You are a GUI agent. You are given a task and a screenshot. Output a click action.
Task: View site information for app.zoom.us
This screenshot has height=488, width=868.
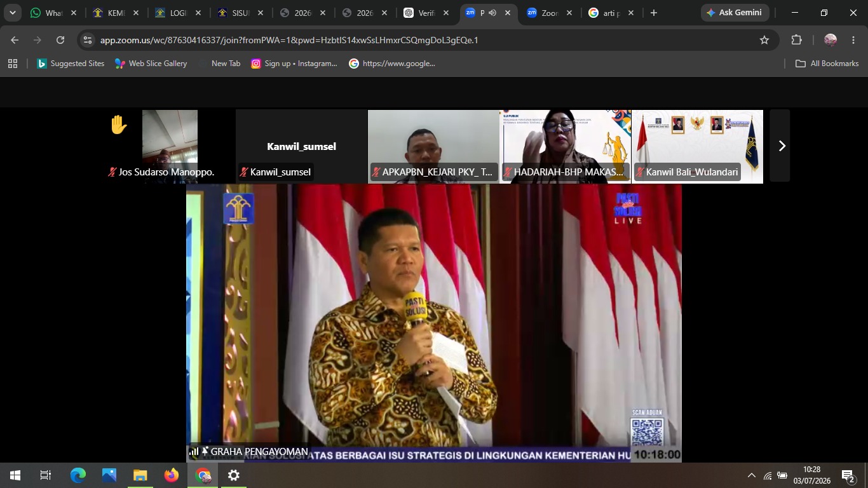coord(88,40)
